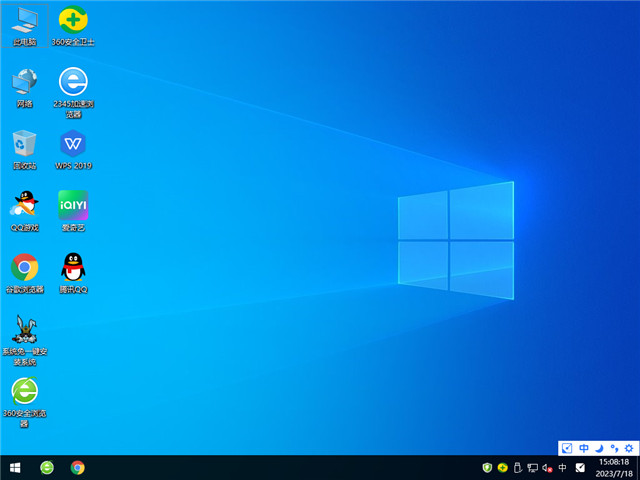
Task: Toggle the moon half-width icon on IME bar
Action: pyautogui.click(x=599, y=448)
